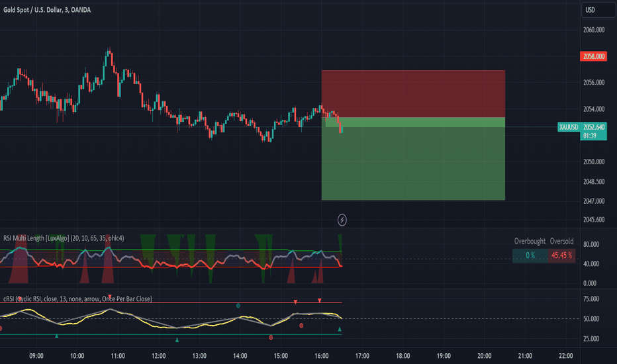The image size is (617, 364).
Task: Click the 2054.000 price axis label
Action: [x=594, y=109]
